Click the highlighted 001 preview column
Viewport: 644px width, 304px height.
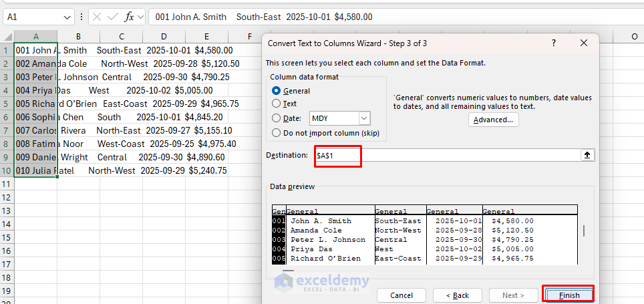coord(279,235)
